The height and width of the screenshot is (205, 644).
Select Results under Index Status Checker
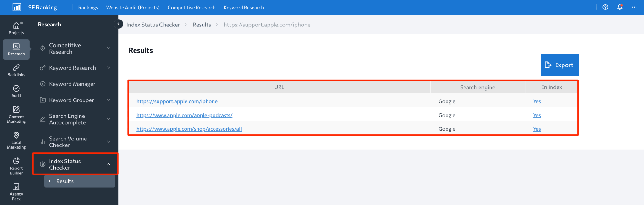pyautogui.click(x=65, y=181)
